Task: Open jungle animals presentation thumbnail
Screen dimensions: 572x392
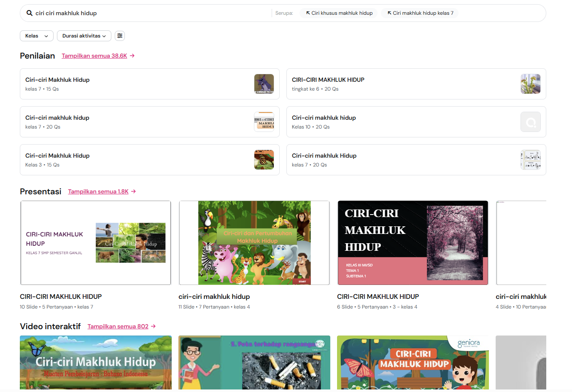Action: coord(254,243)
